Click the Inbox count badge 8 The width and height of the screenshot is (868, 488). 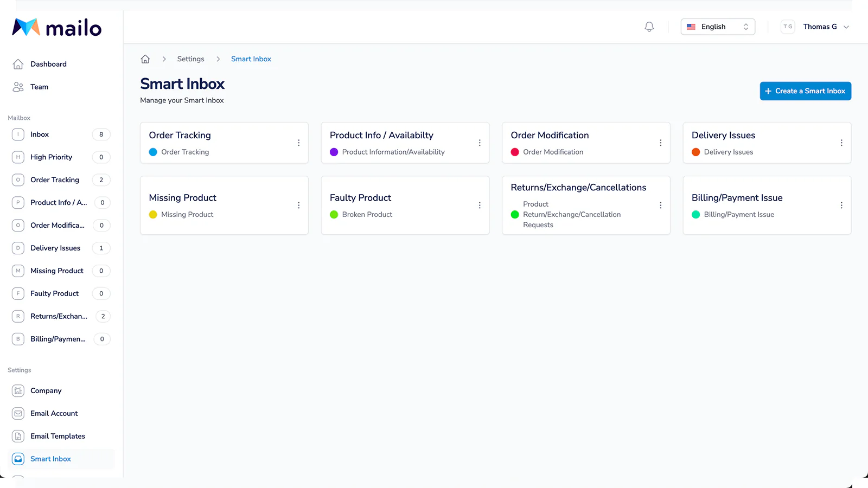[101, 134]
